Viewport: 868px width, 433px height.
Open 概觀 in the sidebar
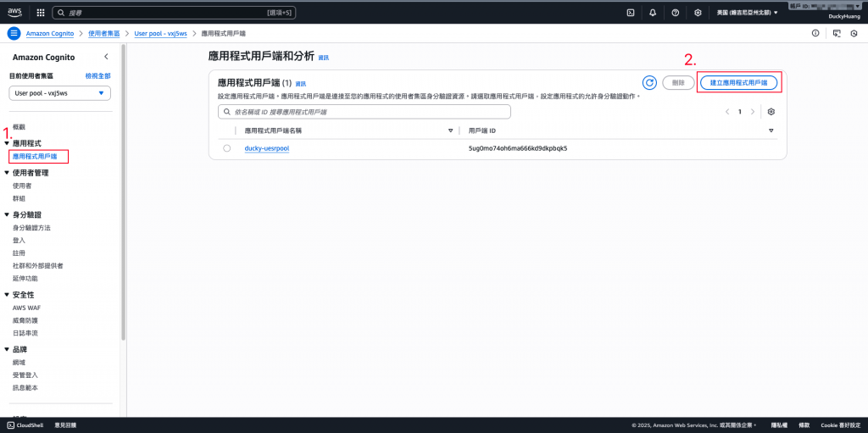pyautogui.click(x=19, y=127)
